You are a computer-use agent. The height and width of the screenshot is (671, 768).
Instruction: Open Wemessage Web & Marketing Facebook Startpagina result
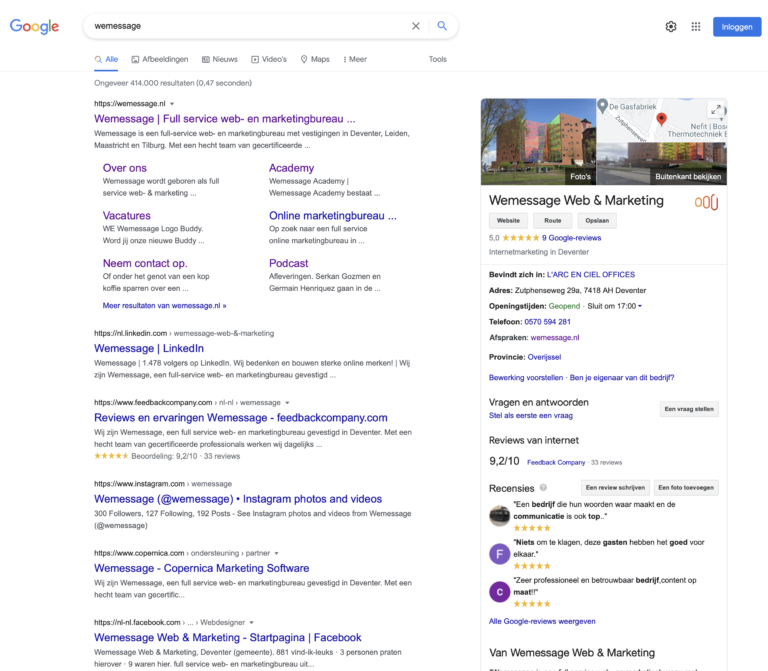tap(228, 638)
